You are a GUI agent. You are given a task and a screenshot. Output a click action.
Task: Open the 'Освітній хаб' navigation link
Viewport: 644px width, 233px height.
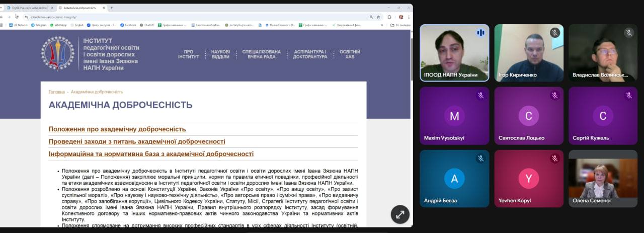[350, 54]
